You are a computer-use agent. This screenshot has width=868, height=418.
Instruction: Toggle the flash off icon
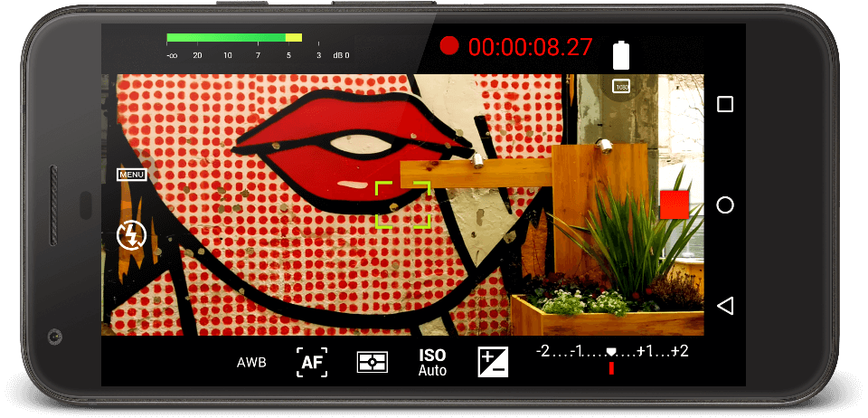(132, 236)
